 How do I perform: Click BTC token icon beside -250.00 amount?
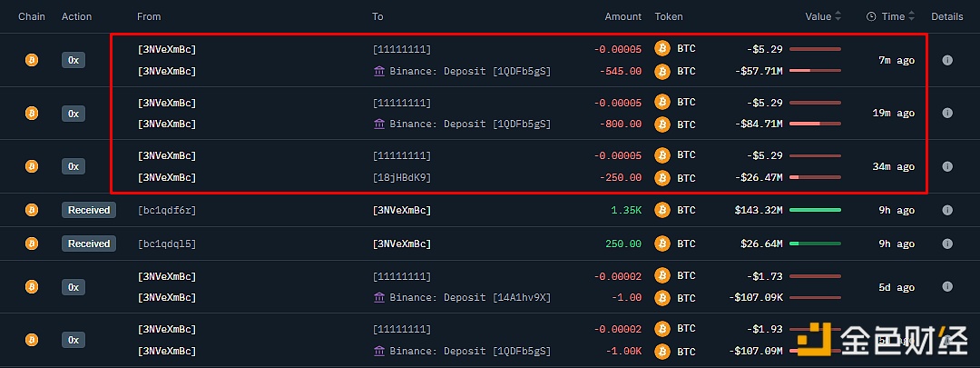click(661, 178)
